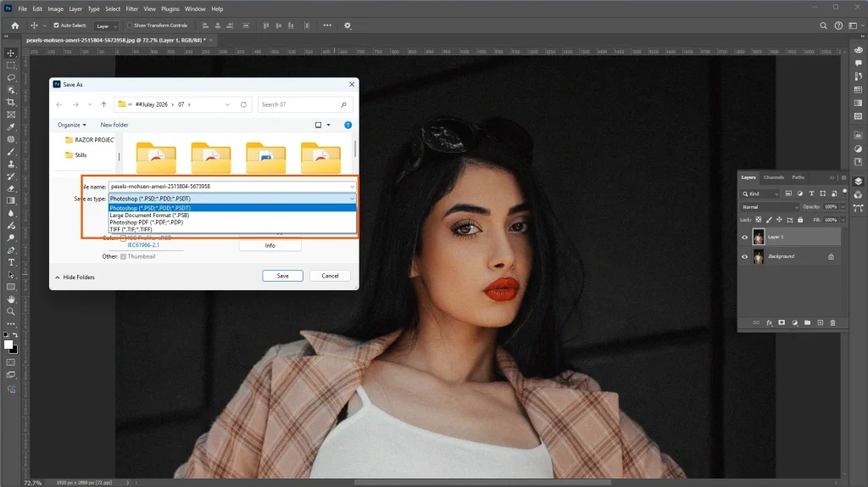Create a new adjustment layer icon
Screen dimensions: 868x487
(x=795, y=322)
